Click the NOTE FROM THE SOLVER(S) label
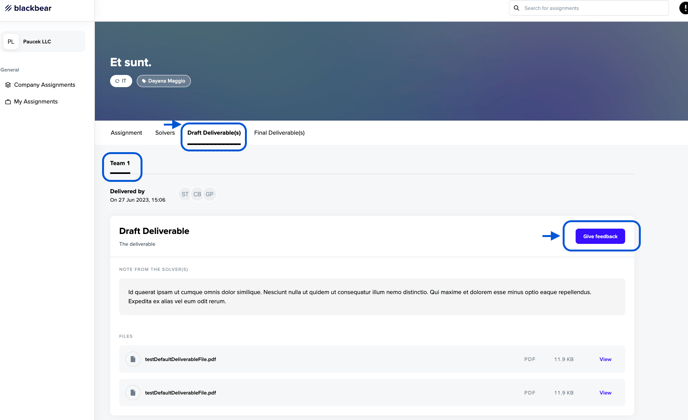The image size is (688, 420). click(x=154, y=269)
